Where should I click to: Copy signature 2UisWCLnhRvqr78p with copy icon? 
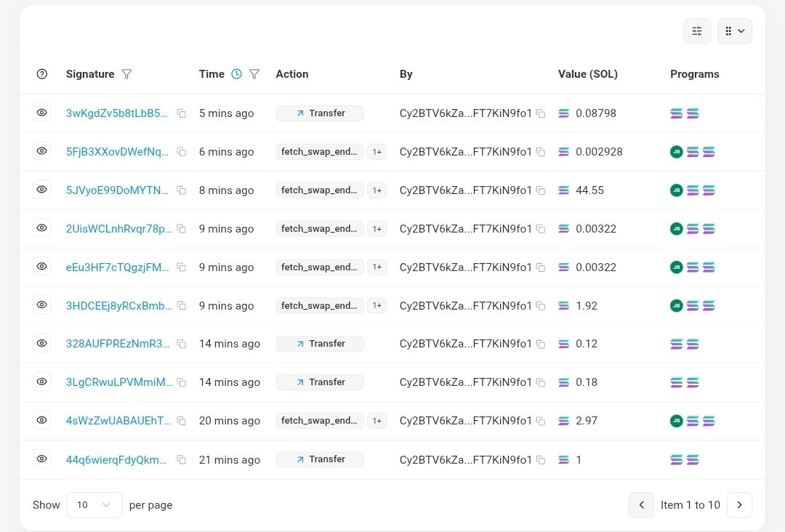(x=182, y=229)
